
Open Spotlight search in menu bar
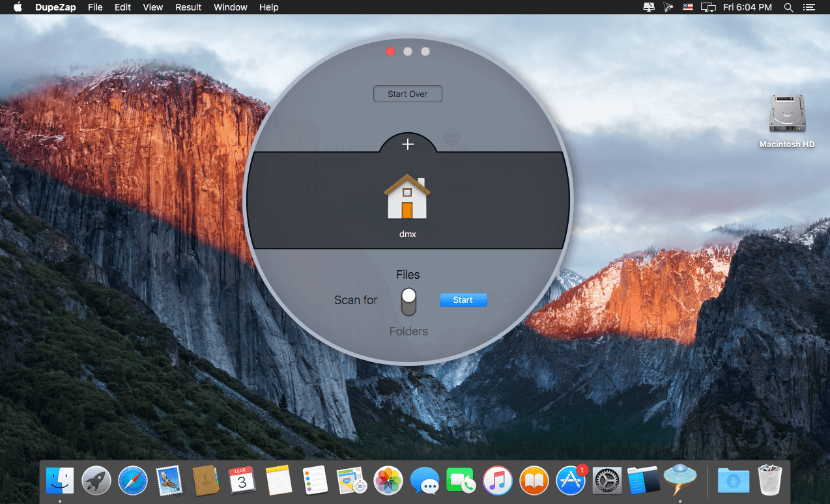point(788,7)
